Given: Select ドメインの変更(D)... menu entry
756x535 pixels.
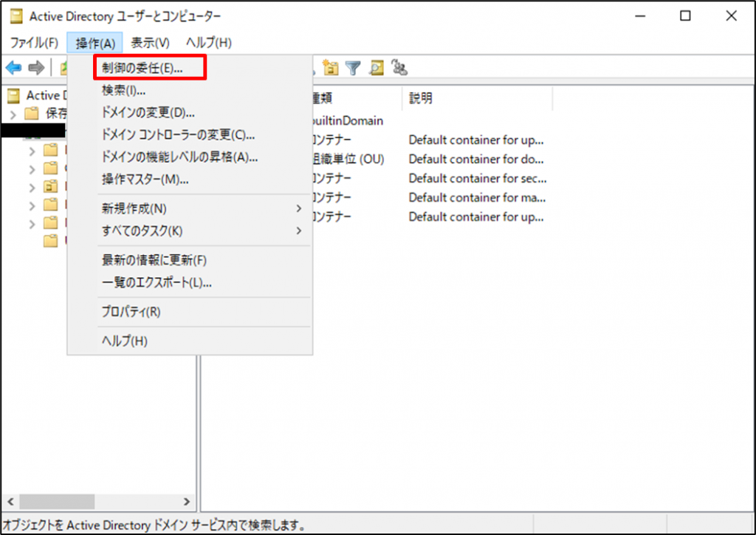Looking at the screenshot, I should [x=190, y=112].
